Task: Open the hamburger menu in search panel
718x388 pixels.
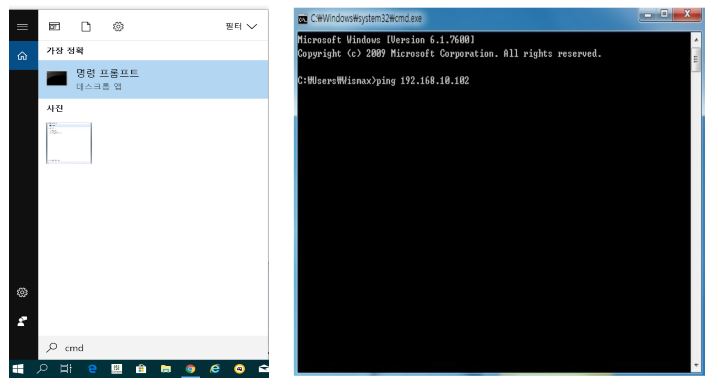Action: (22, 27)
